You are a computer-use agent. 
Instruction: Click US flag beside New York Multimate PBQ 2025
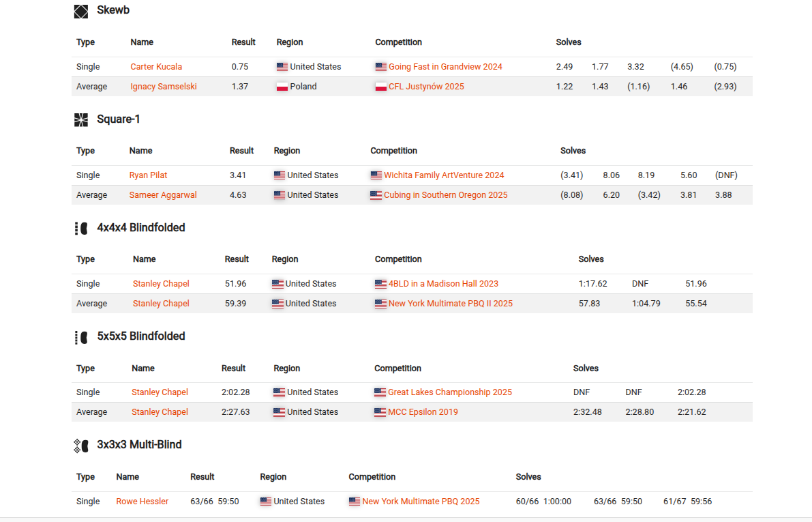[355, 502]
